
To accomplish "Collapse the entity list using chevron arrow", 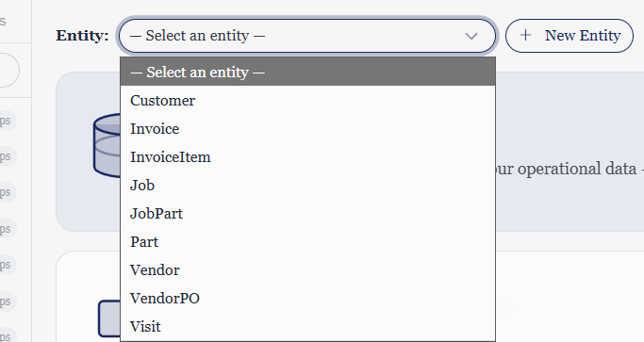I will [471, 36].
